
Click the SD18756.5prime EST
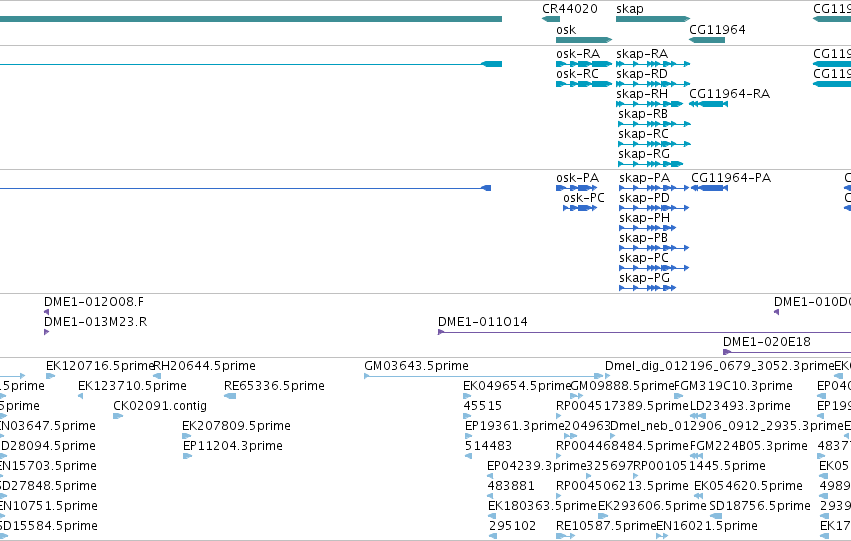click(x=716, y=516)
